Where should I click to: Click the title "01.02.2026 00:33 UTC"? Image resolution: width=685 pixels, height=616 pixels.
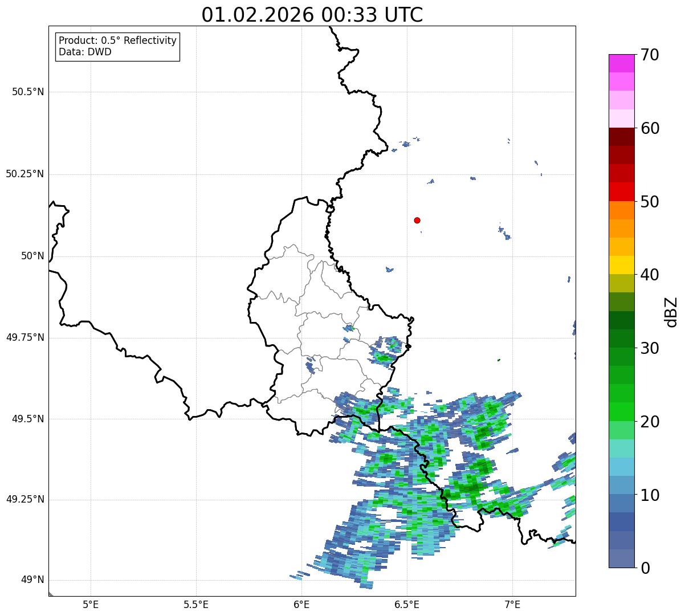click(x=312, y=15)
